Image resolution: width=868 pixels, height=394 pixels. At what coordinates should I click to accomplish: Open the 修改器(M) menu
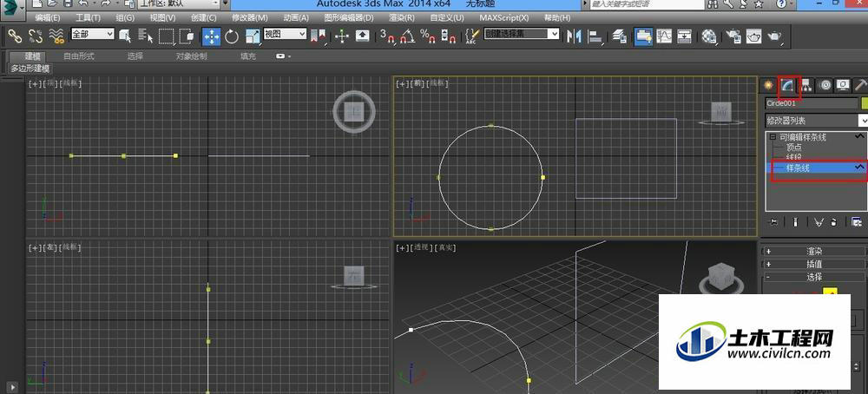(250, 17)
